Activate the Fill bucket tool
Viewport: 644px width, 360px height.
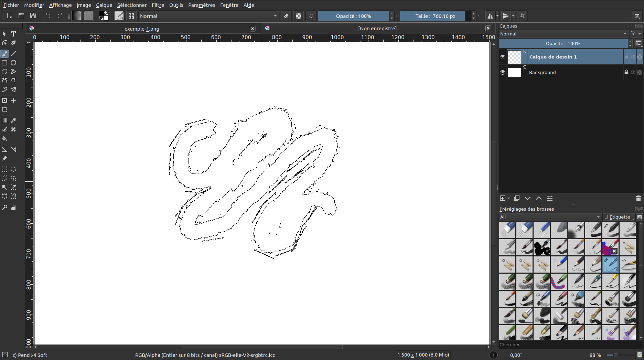4,139
